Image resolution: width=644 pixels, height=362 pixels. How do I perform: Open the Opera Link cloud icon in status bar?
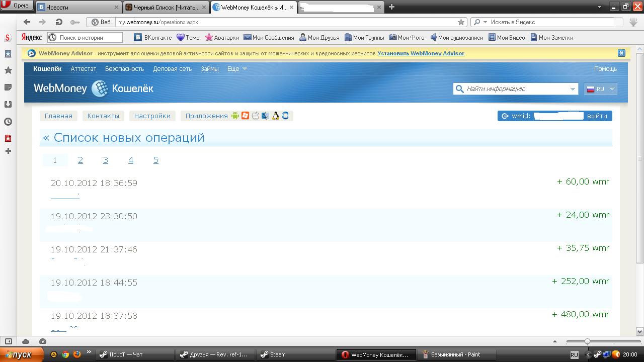click(x=26, y=341)
